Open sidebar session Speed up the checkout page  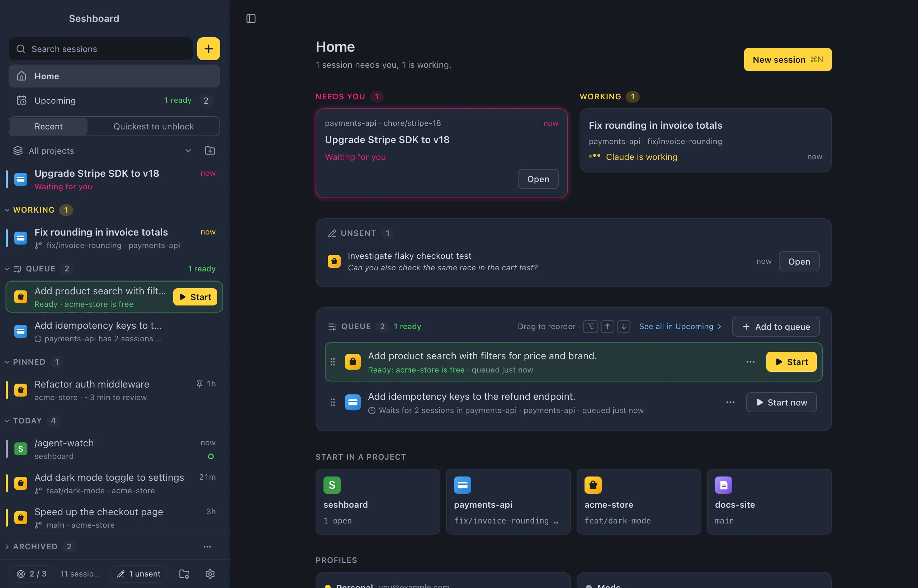tap(114, 518)
